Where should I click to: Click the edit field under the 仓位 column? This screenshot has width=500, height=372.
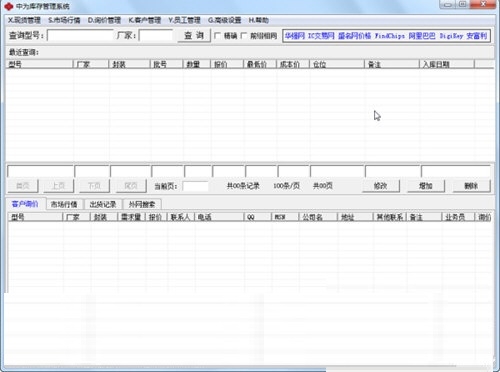337,171
